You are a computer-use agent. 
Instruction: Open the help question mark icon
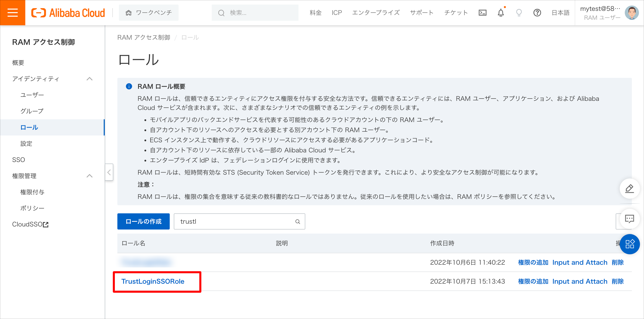click(x=537, y=13)
